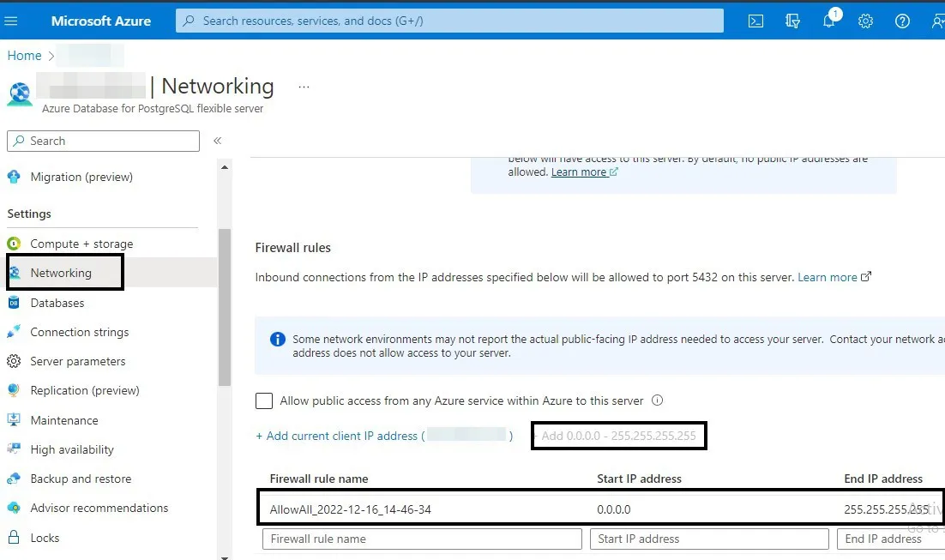The image size is (945, 560).
Task: Select Networking in the Settings menu
Action: click(61, 273)
